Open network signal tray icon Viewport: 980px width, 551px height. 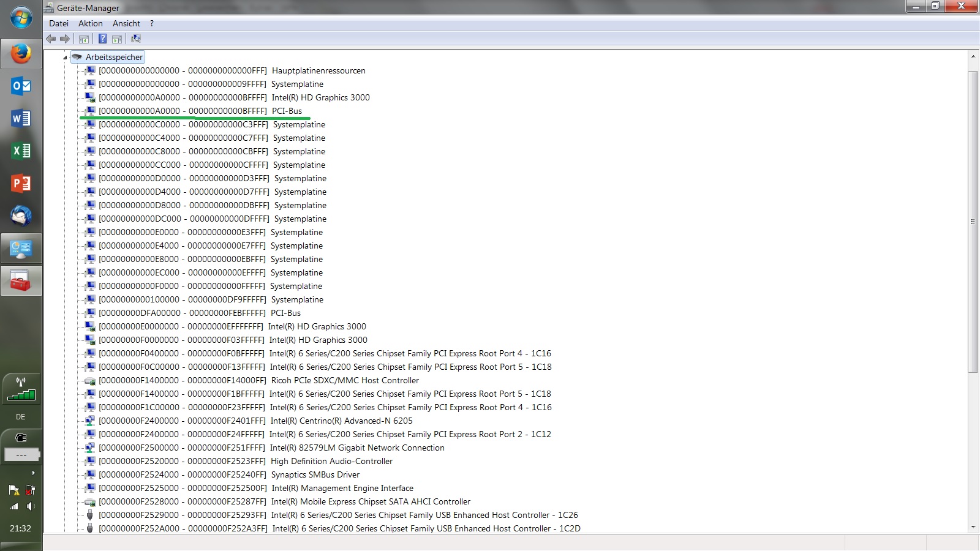pos(13,506)
